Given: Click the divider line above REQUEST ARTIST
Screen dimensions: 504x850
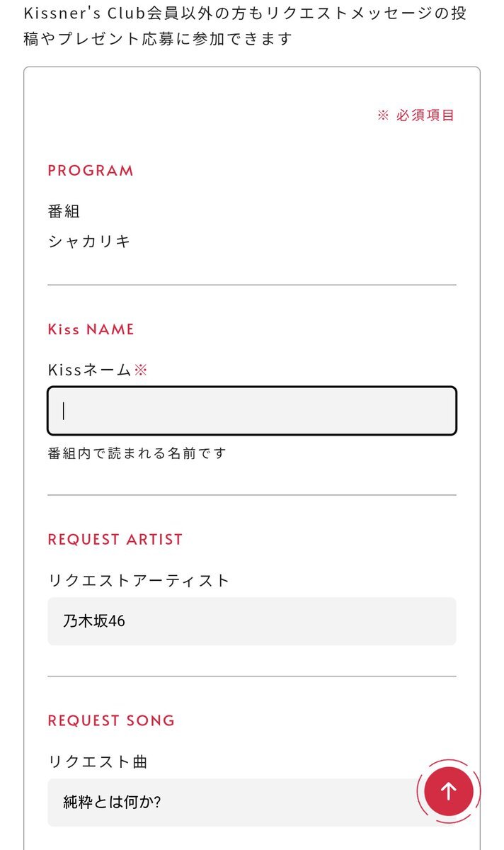Looking at the screenshot, I should click(x=252, y=494).
